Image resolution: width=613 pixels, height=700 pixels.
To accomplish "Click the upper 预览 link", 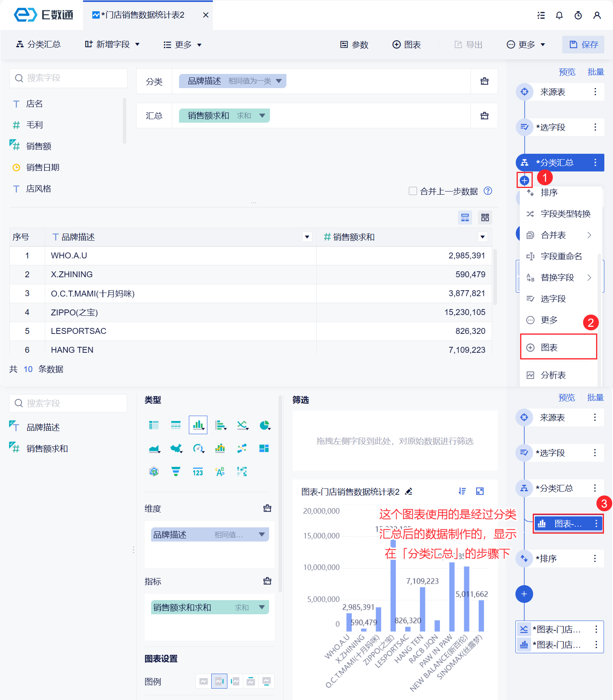I will tap(567, 72).
